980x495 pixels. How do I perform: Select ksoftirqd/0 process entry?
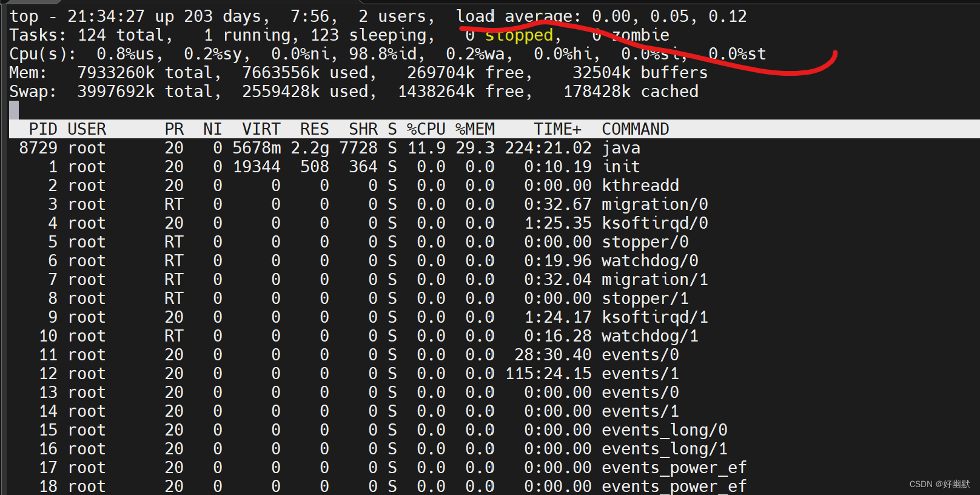[x=655, y=223]
